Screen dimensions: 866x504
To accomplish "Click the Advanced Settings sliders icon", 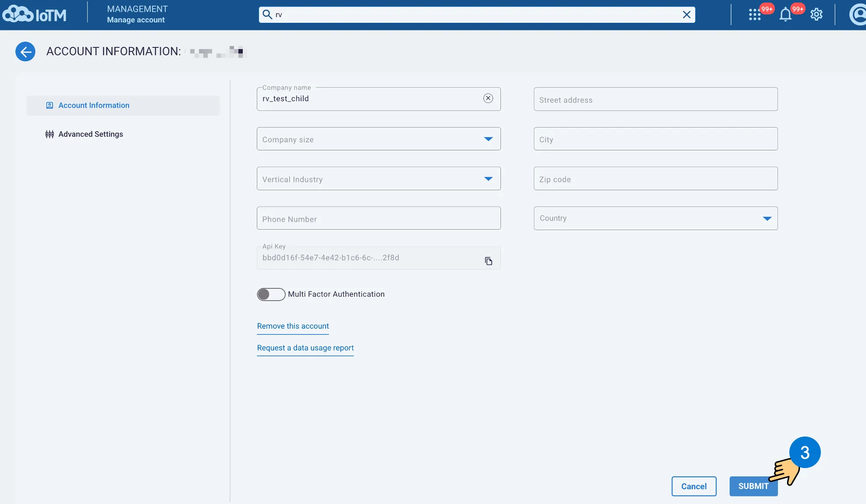I will click(x=50, y=134).
